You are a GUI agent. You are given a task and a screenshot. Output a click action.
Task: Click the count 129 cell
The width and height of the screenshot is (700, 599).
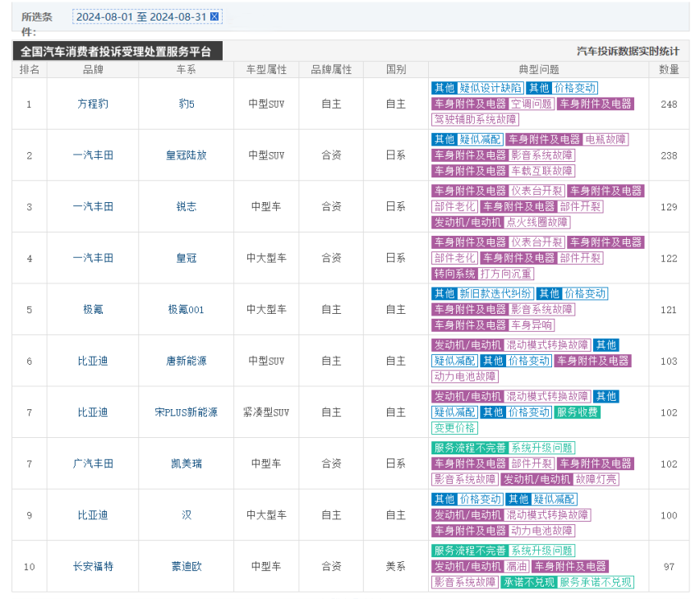[669, 207]
